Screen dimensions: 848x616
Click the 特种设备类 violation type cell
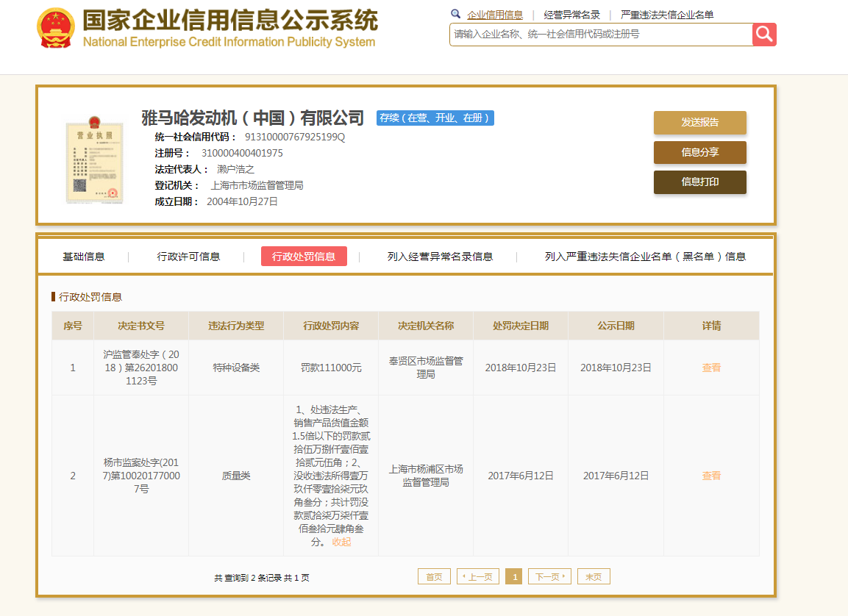(x=236, y=368)
